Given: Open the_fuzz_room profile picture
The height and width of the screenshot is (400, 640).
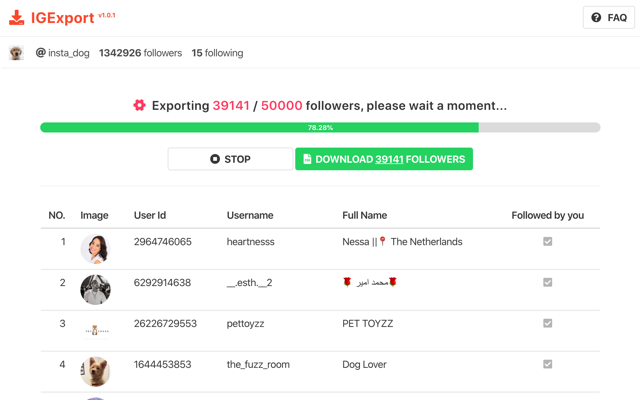Looking at the screenshot, I should (x=95, y=371).
